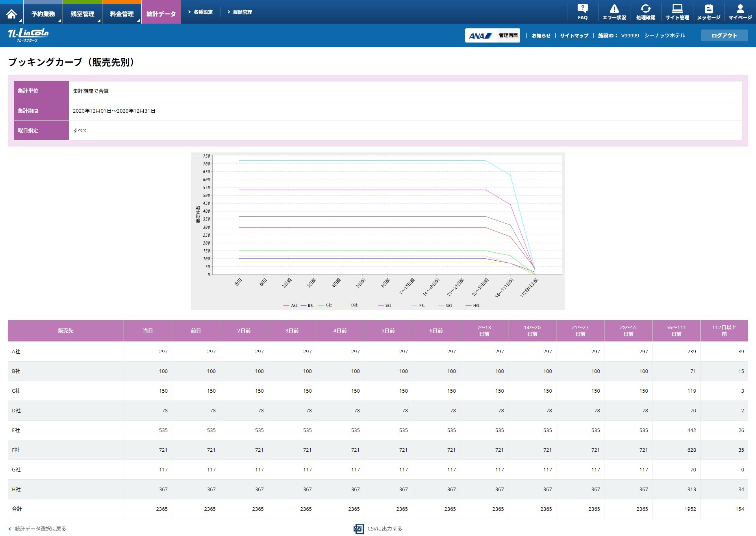Click the TL-Lincoln logo
This screenshot has height=536, width=756.
(28, 35)
